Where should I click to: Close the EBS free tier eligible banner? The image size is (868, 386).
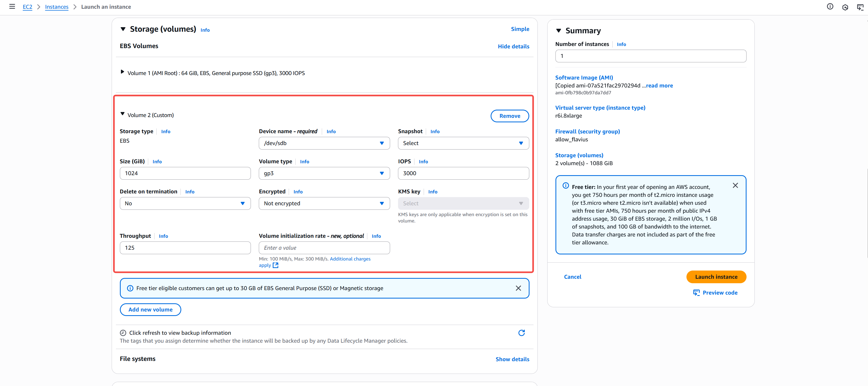pyautogui.click(x=518, y=288)
